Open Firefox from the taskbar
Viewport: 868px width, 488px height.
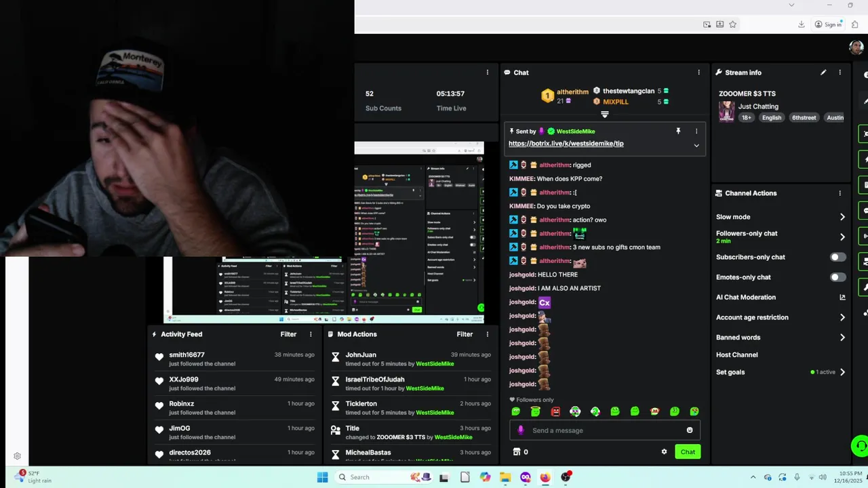(x=545, y=477)
